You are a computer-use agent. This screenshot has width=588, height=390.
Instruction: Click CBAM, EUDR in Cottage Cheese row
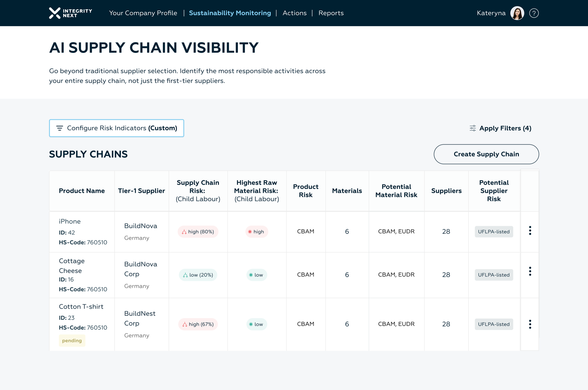pos(396,275)
